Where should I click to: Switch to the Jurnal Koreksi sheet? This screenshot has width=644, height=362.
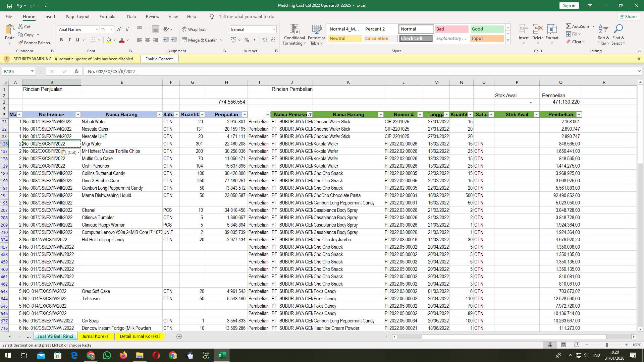coord(96,336)
